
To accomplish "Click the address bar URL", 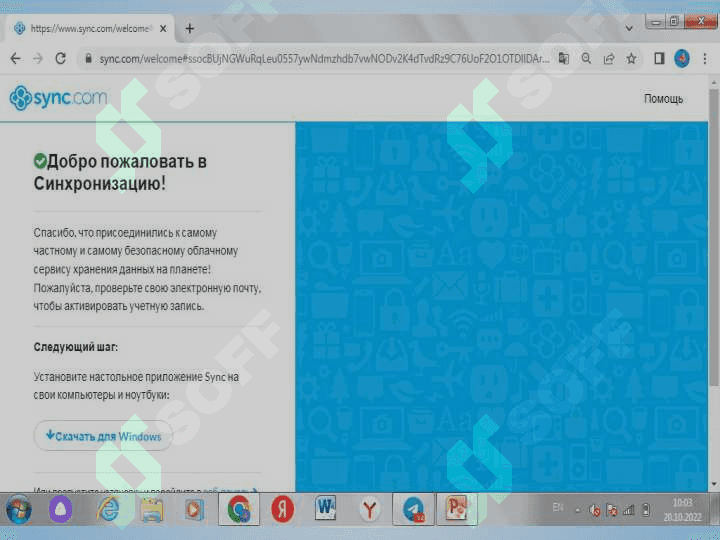I will click(x=324, y=59).
